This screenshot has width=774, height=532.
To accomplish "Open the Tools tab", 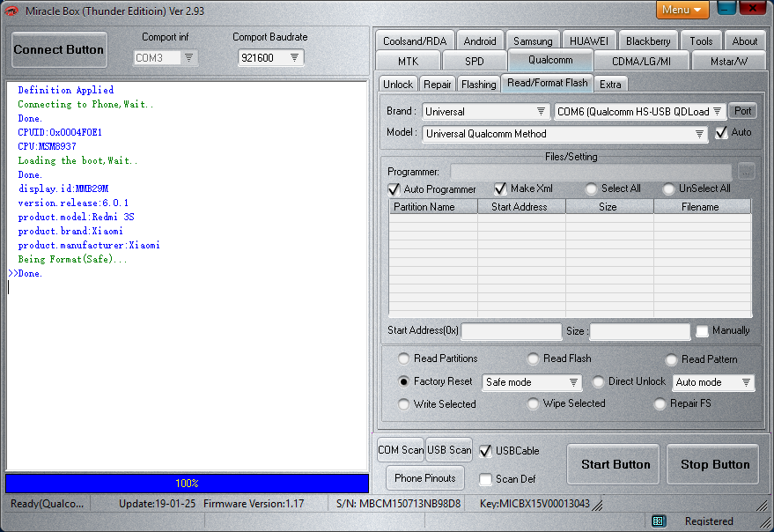I will click(701, 41).
